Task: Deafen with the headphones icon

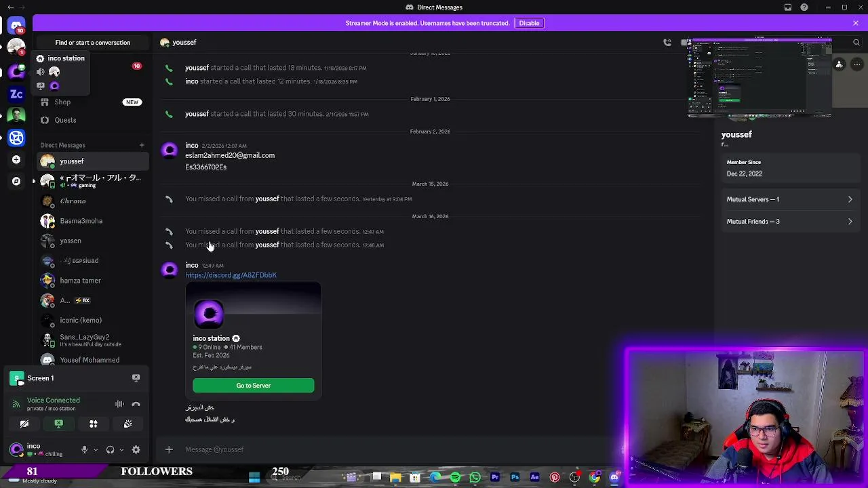Action: [110, 449]
